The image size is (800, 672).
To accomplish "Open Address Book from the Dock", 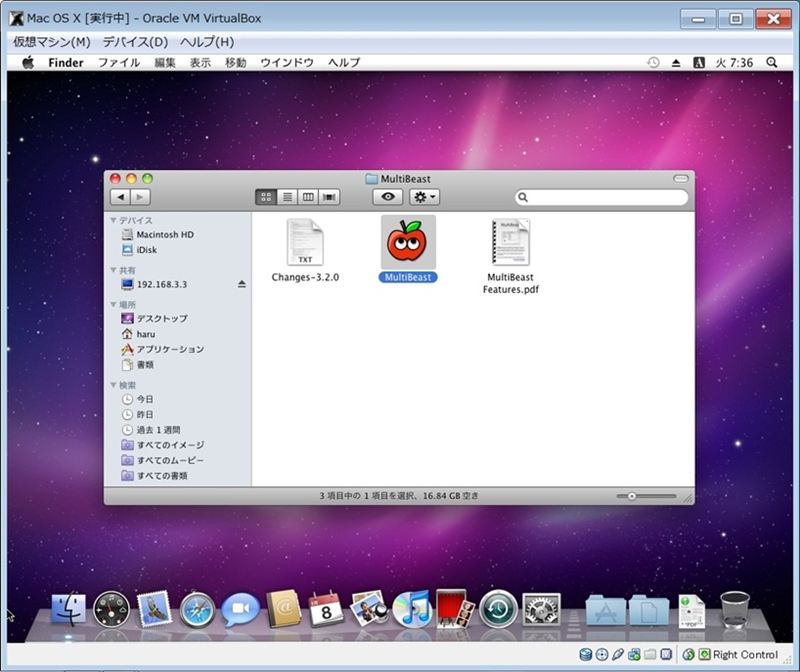I will (x=284, y=609).
